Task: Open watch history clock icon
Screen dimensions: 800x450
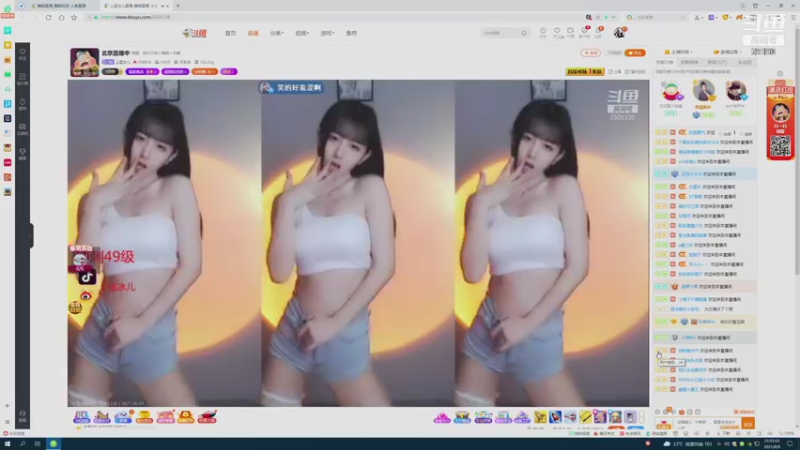Action: point(543,32)
